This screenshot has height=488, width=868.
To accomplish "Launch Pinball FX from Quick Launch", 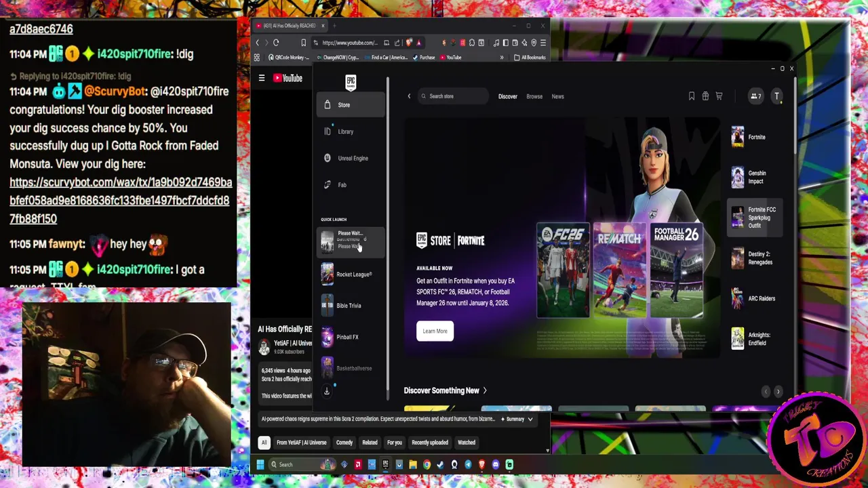I will click(351, 337).
